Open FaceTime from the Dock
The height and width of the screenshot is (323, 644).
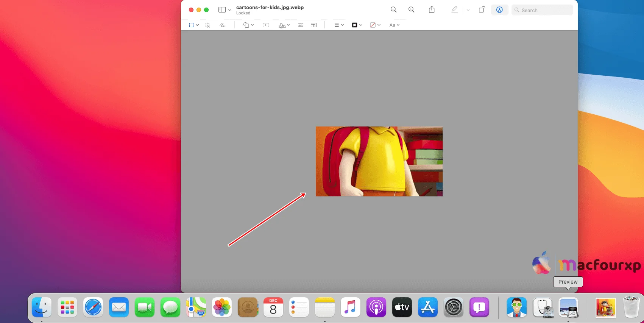[145, 307]
